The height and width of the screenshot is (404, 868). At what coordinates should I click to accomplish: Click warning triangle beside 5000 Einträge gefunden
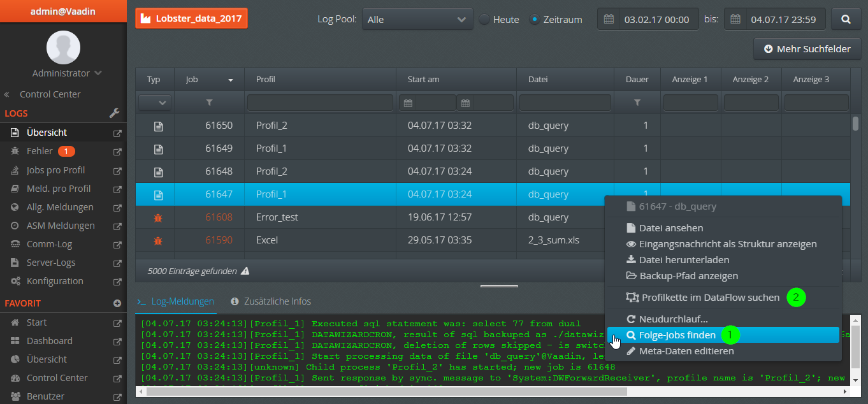pos(245,271)
